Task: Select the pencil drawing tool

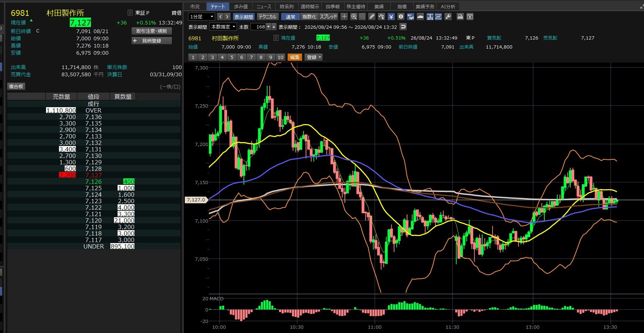Action: [x=372, y=17]
